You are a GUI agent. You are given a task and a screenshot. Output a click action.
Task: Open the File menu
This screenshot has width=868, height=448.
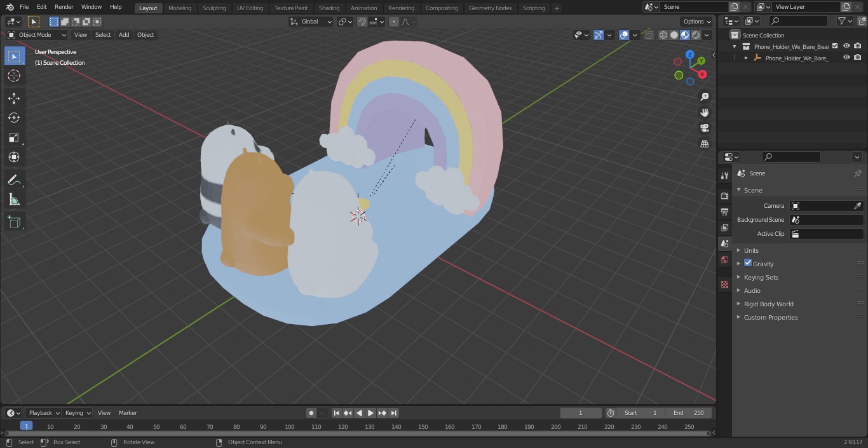tap(24, 7)
